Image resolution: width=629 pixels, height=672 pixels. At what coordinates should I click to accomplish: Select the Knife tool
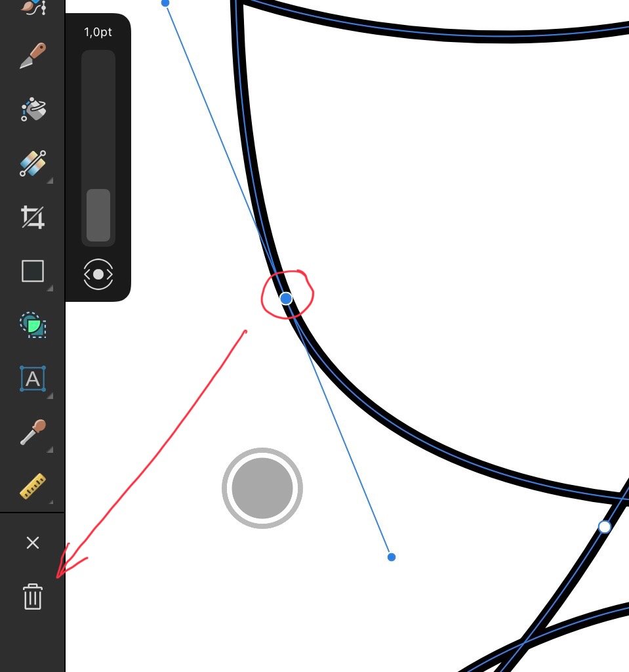(33, 56)
